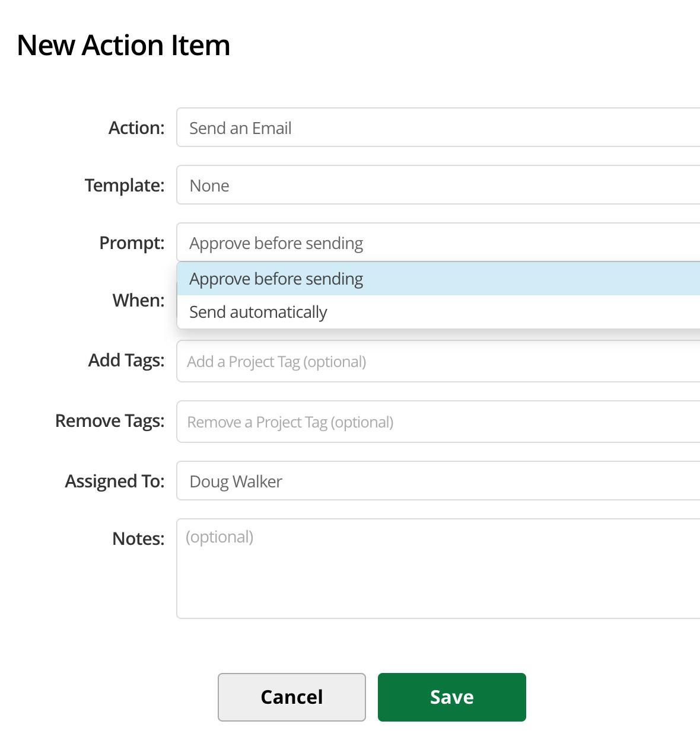Click the 'Remove Tags:' label
Image resolution: width=700 pixels, height=753 pixels.
coord(110,420)
